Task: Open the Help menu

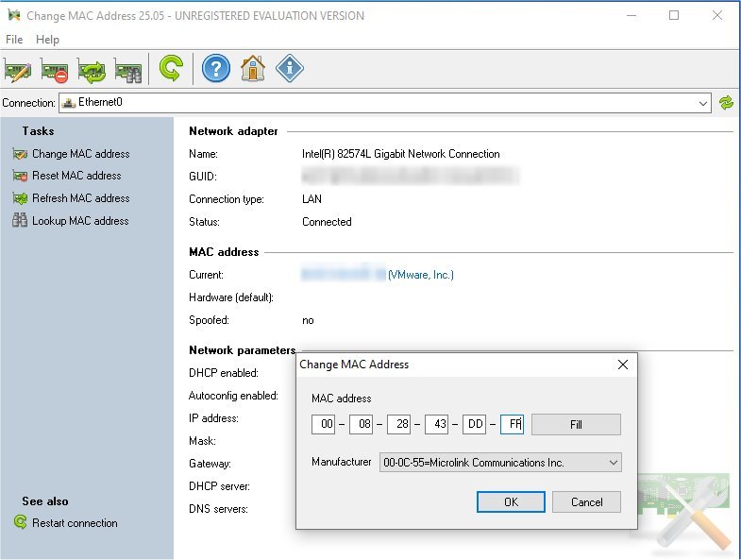Action: pos(47,40)
